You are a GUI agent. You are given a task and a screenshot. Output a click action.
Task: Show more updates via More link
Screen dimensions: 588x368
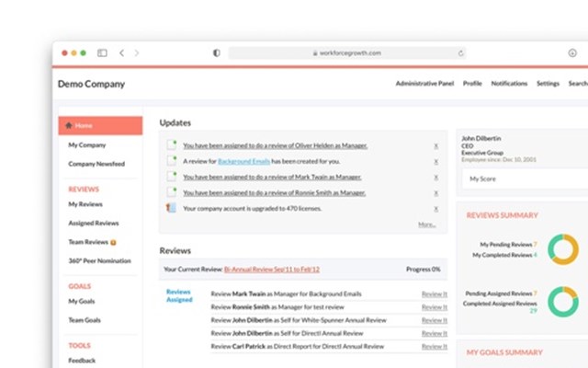point(427,224)
